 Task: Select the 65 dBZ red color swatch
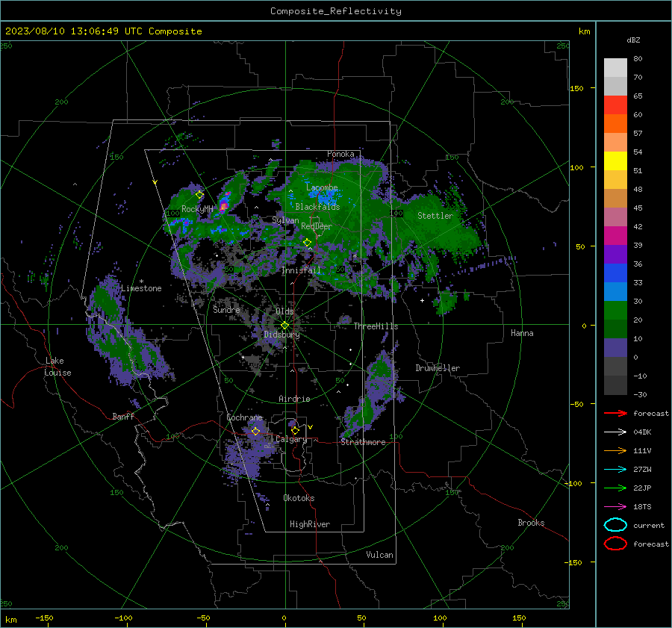615,105
